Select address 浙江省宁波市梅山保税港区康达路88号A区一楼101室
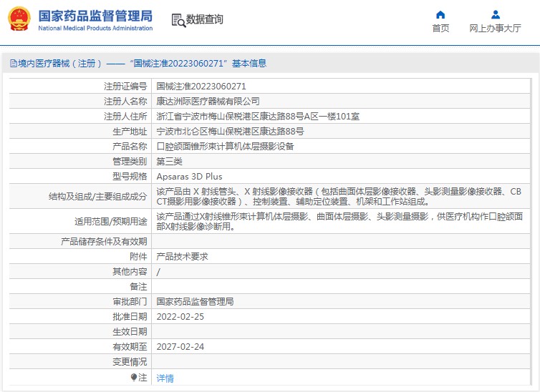Image resolution: width=540 pixels, height=392 pixels. (258, 117)
